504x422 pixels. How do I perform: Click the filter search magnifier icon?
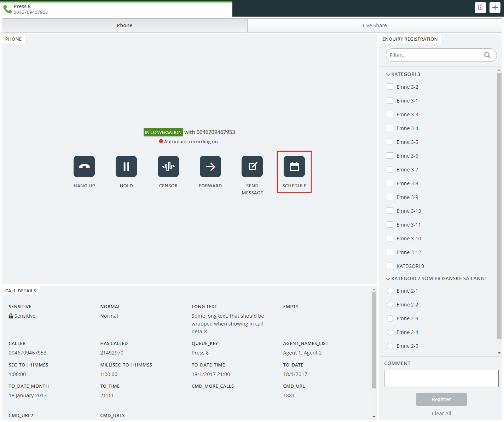487,55
